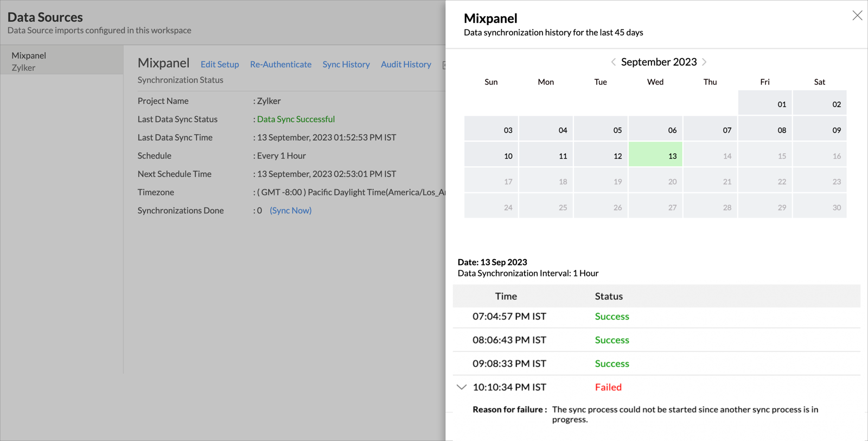Select September 05 on calendar

601,129
